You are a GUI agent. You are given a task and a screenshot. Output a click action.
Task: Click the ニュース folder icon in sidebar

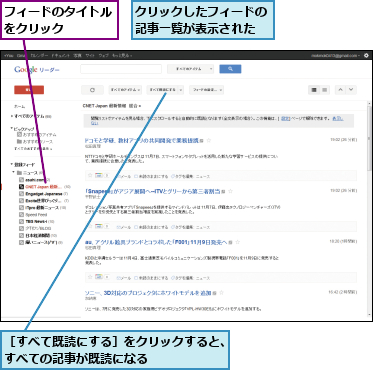point(19,173)
